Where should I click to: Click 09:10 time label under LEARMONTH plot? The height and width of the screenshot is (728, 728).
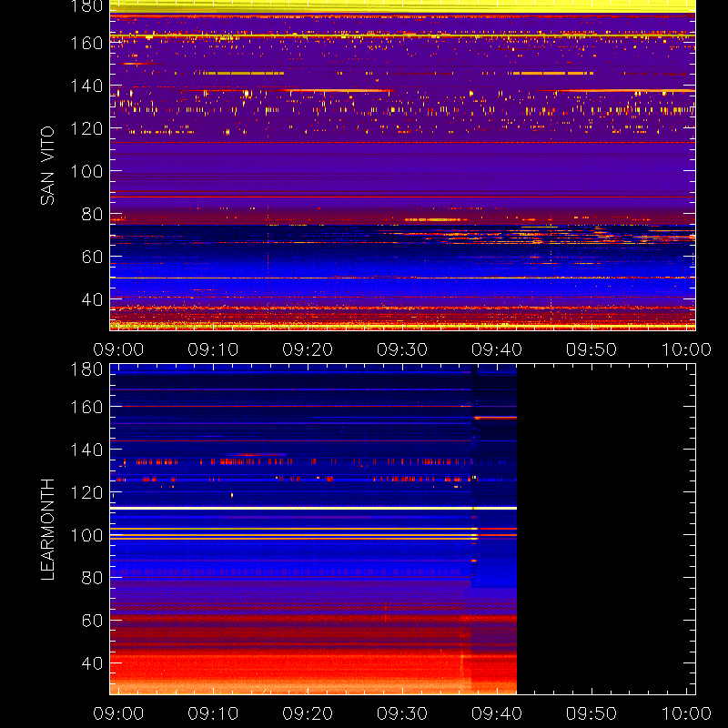(213, 713)
